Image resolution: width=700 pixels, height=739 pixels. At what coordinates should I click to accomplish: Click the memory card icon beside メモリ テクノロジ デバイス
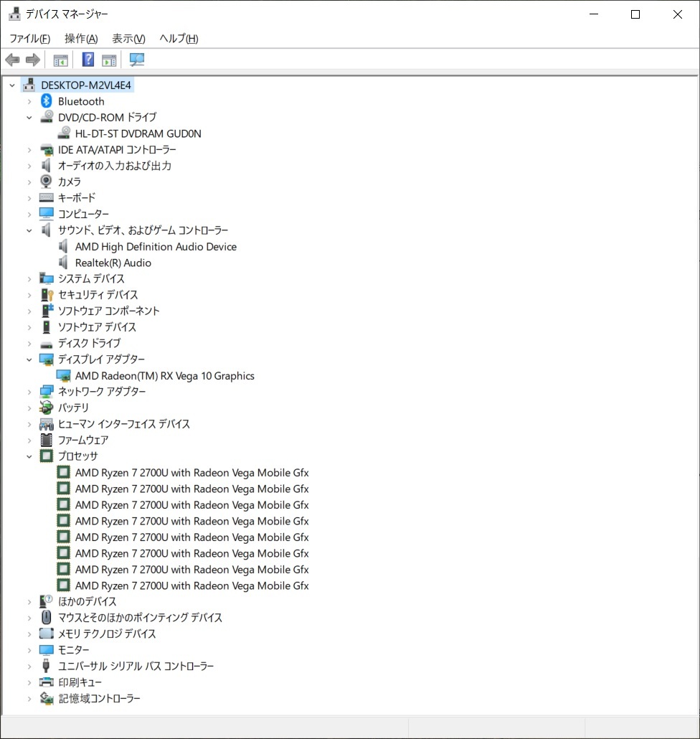[x=46, y=634]
